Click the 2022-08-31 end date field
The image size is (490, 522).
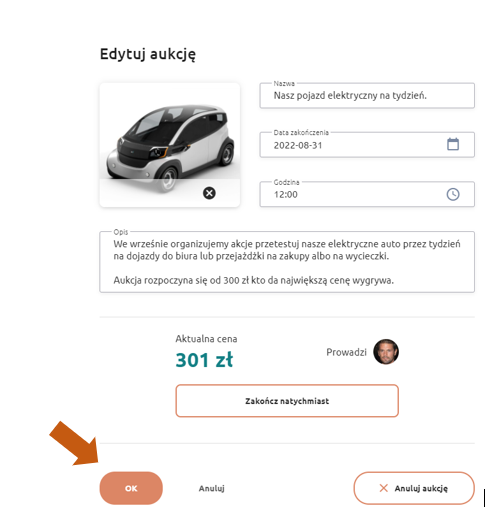[367, 145]
